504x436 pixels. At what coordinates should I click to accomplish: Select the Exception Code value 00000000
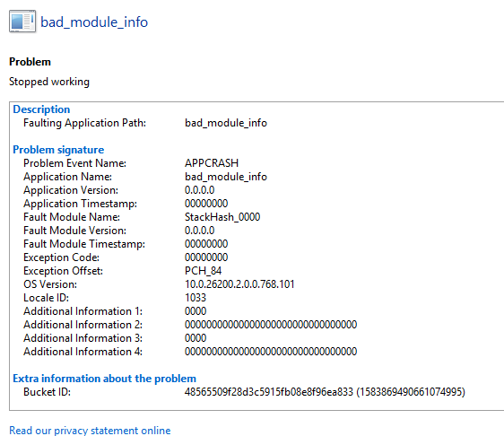206,257
